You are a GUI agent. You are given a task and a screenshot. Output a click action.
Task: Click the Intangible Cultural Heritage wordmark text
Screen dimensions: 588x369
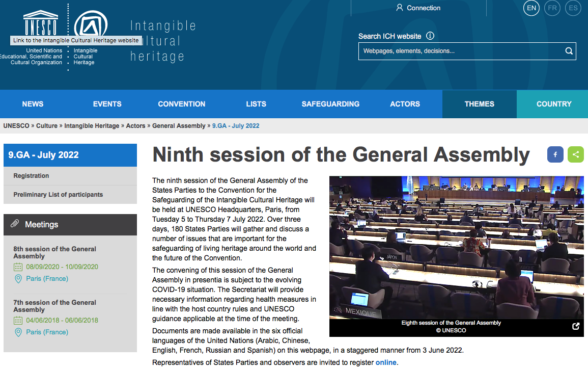coord(163,41)
